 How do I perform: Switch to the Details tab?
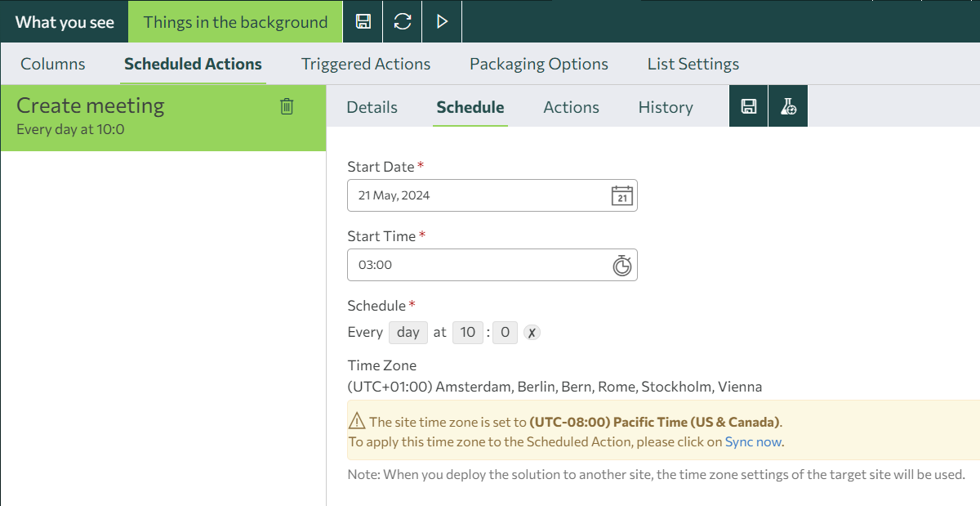click(372, 107)
